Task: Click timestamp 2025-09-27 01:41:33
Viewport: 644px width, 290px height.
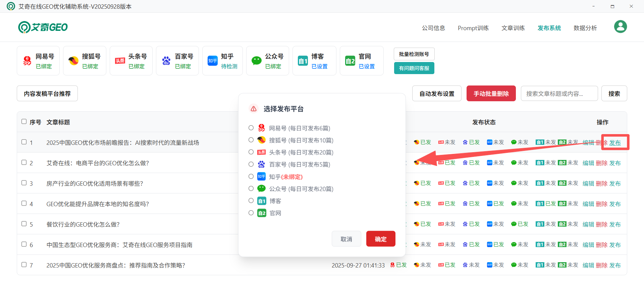Action: 358,265
